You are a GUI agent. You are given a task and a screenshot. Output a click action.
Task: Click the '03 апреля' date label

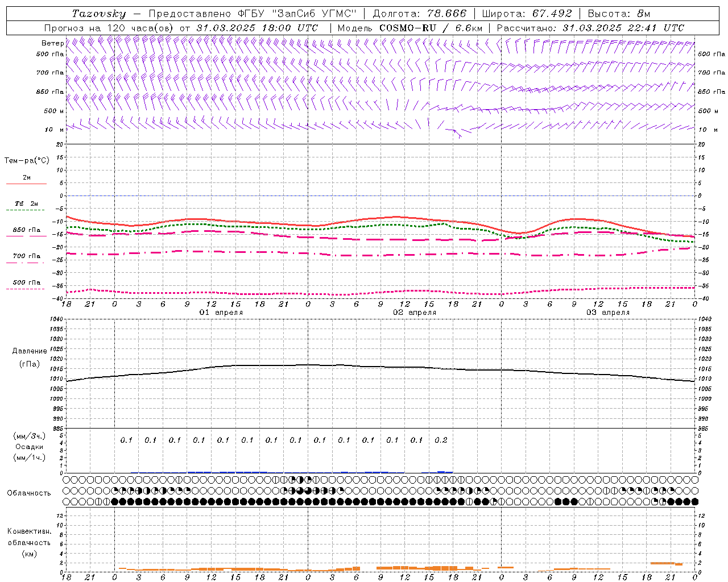point(608,313)
